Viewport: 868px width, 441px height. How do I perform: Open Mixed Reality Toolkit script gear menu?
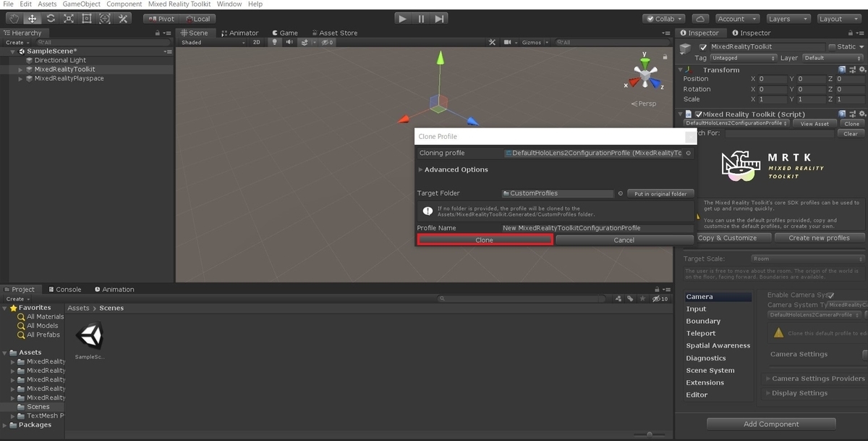tap(861, 114)
